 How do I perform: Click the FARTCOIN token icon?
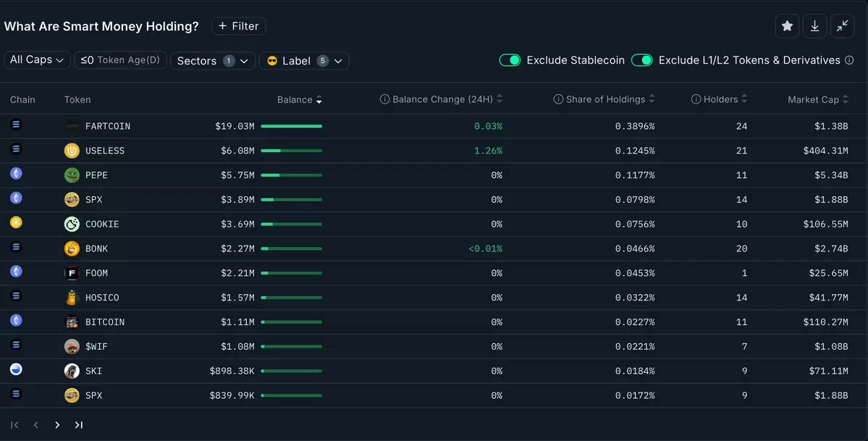(x=72, y=126)
